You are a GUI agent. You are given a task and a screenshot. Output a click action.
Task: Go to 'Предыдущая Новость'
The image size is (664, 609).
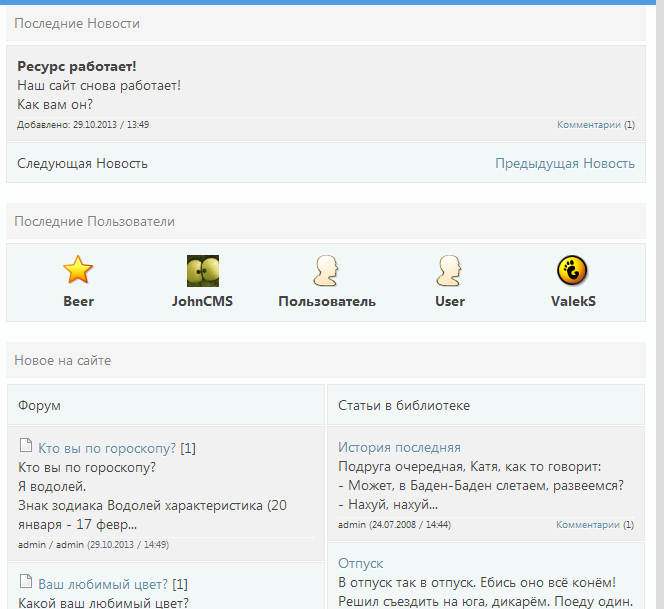point(564,163)
